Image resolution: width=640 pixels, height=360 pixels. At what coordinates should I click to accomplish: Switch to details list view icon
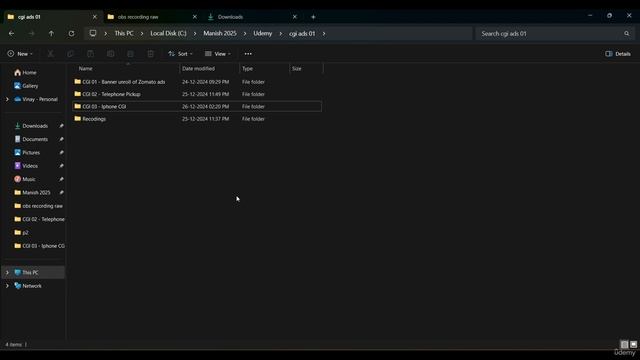tap(624, 344)
